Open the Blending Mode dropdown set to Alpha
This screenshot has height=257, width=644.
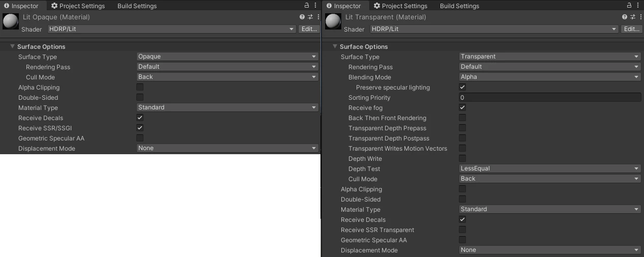[x=550, y=77]
